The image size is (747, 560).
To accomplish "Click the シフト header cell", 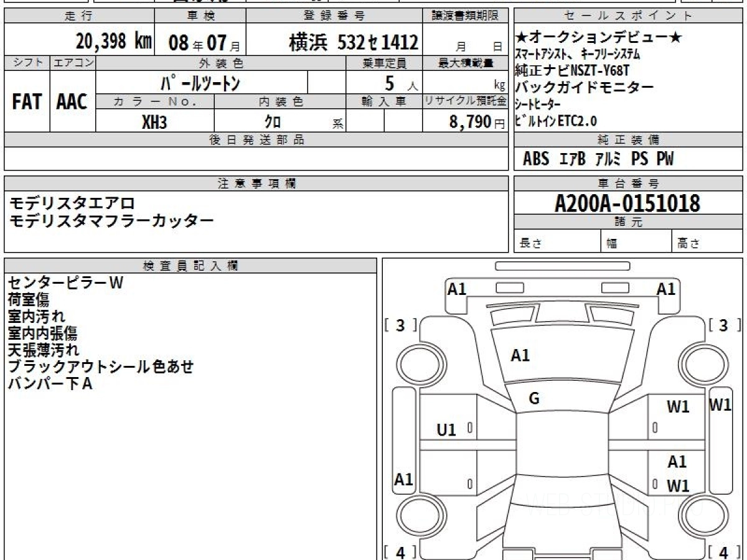I will pos(27,63).
